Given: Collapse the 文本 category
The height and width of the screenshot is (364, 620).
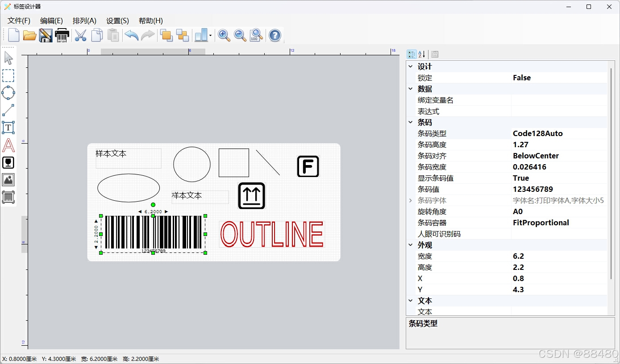Looking at the screenshot, I should tap(411, 301).
